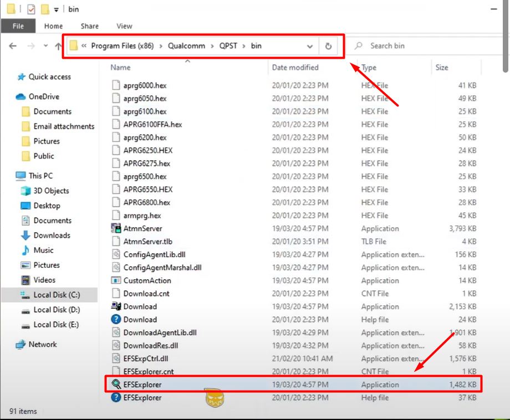Open the Customize Quick Access Toolbar dropdown
The image size is (510, 420).
[x=57, y=10]
